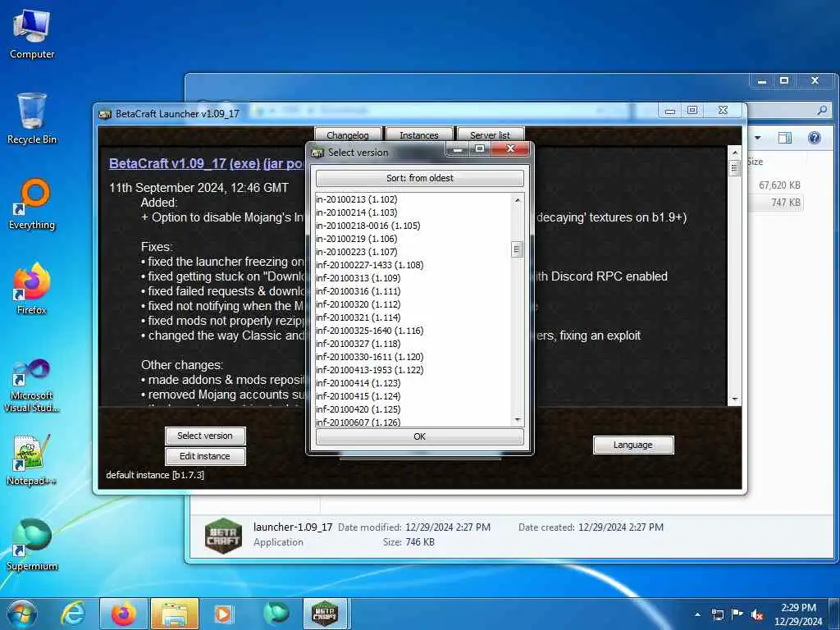This screenshot has height=630, width=840.
Task: Switch to the Instances tab
Action: click(419, 135)
